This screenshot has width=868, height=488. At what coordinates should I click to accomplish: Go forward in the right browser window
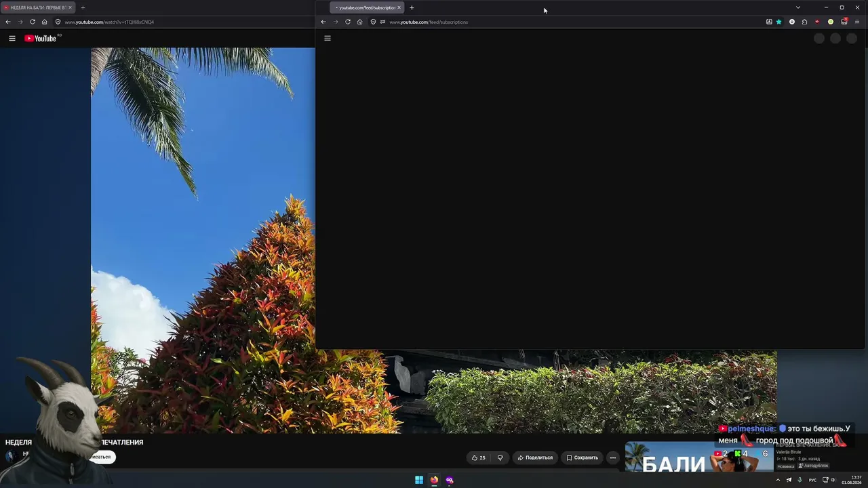coord(336,22)
